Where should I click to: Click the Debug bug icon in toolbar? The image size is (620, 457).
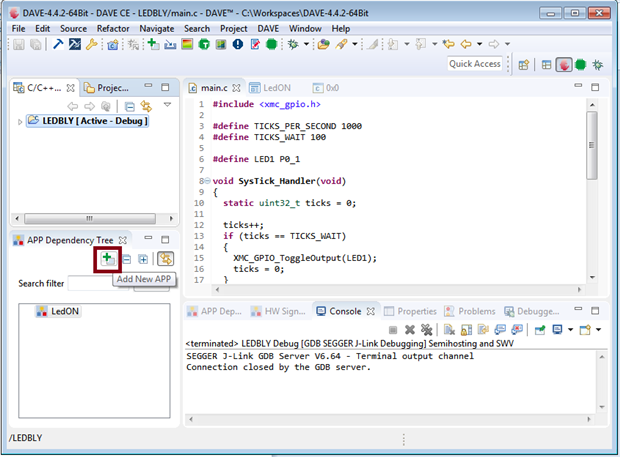[293, 45]
